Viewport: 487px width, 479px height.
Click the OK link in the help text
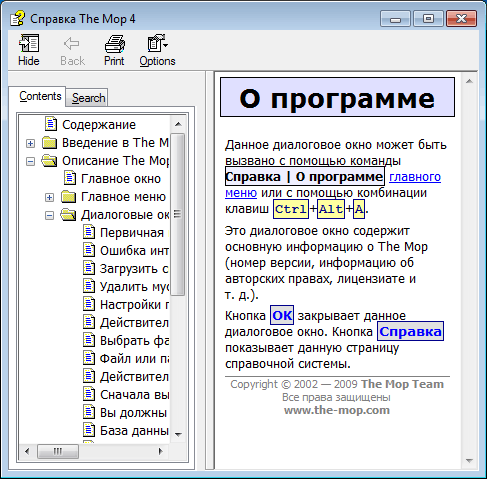pos(282,315)
